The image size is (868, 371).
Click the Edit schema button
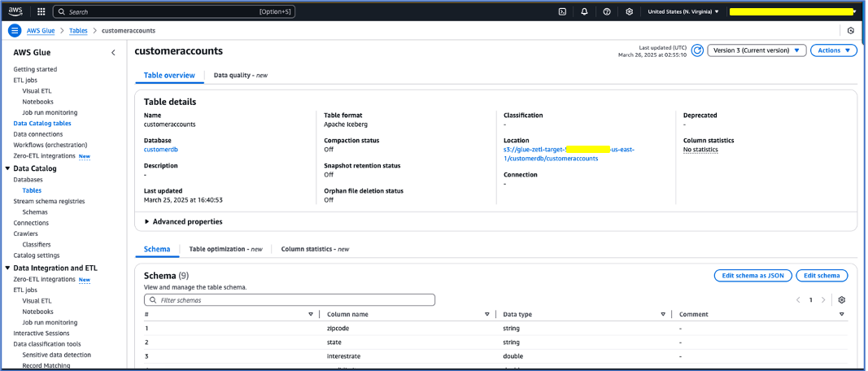coord(822,275)
